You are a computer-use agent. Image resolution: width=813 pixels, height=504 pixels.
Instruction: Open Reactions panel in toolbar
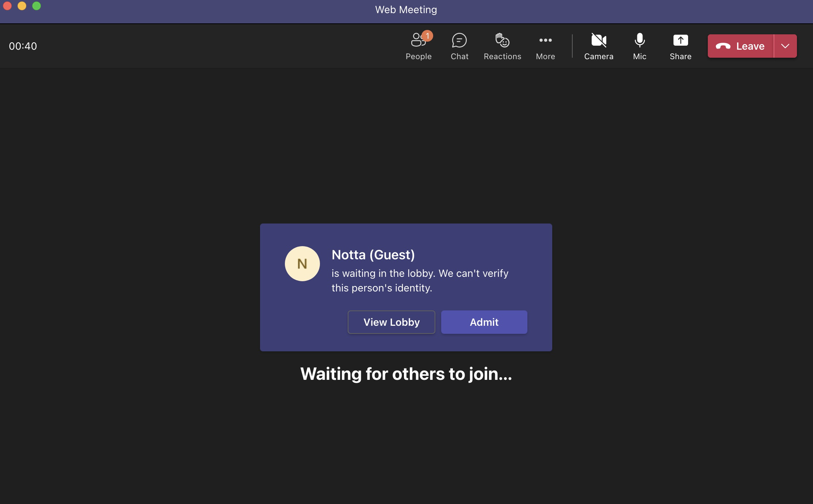click(x=502, y=45)
